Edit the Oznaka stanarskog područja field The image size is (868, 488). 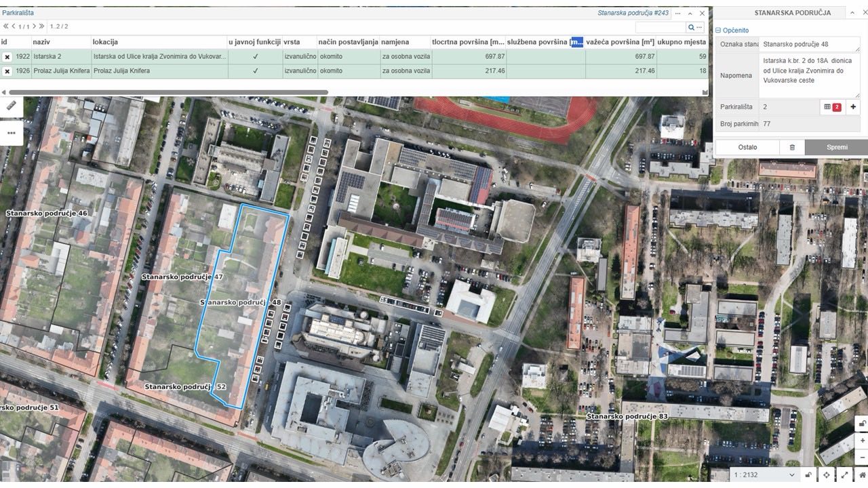[809, 44]
